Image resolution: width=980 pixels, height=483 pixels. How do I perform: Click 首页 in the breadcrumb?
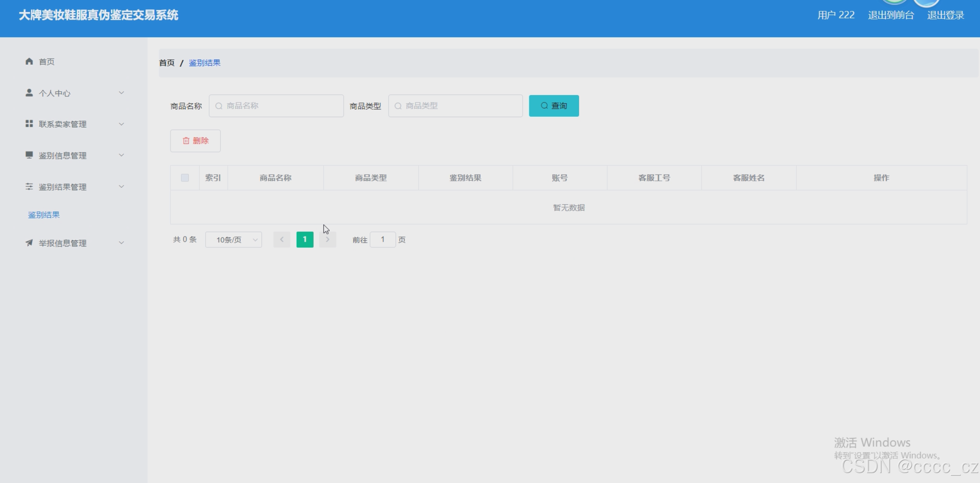tap(167, 63)
